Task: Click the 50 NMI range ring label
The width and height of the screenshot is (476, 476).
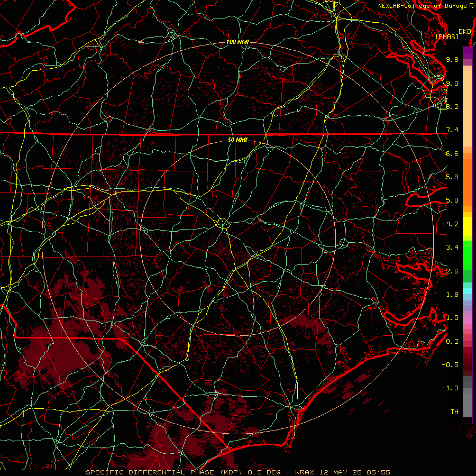Action: pos(237,140)
